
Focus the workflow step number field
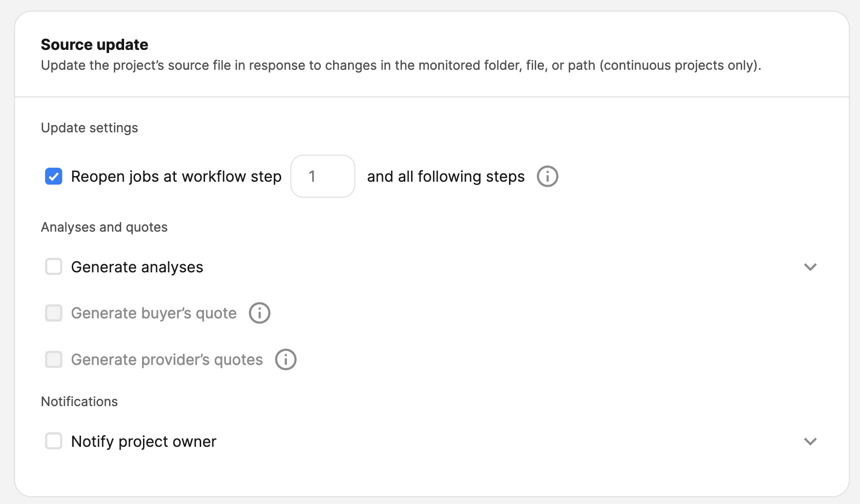point(323,176)
